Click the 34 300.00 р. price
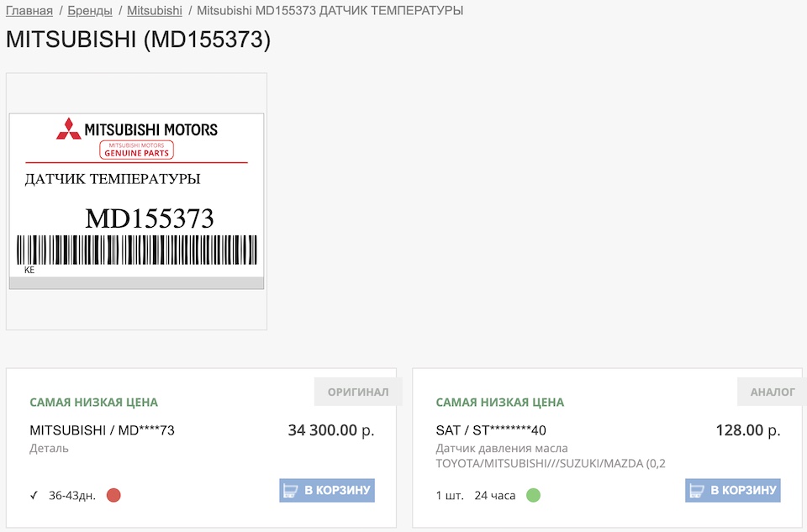 [x=330, y=430]
